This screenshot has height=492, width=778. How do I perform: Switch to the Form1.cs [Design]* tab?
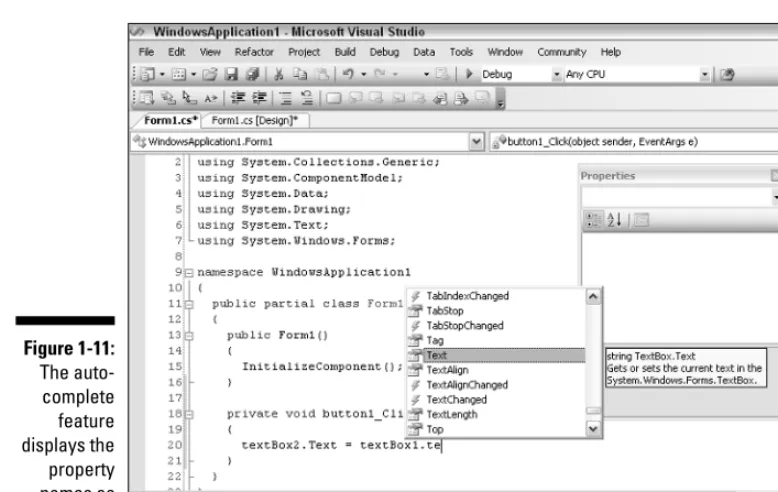coord(255,121)
